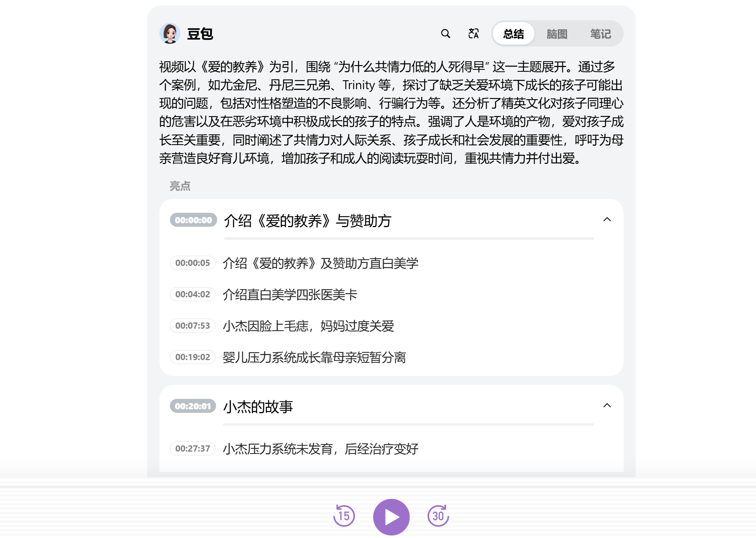Open the 笔记 tab
Screen dimensions: 756x538
click(x=600, y=34)
